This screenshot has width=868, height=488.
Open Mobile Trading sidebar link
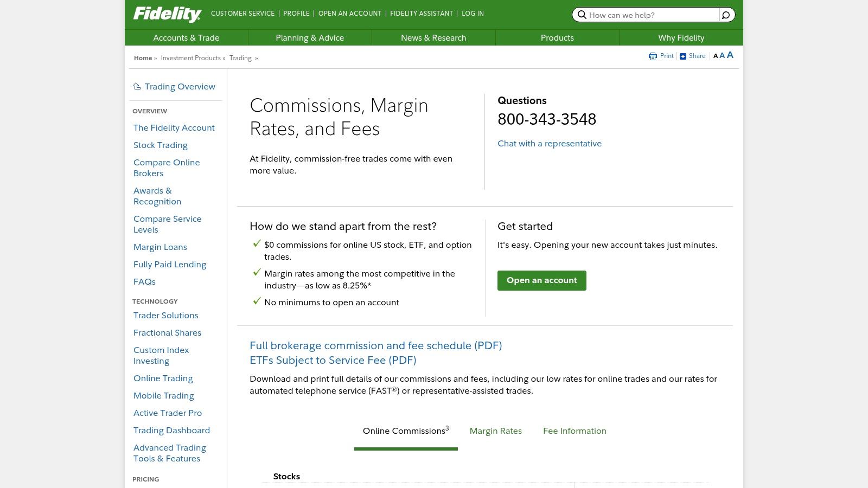click(164, 395)
